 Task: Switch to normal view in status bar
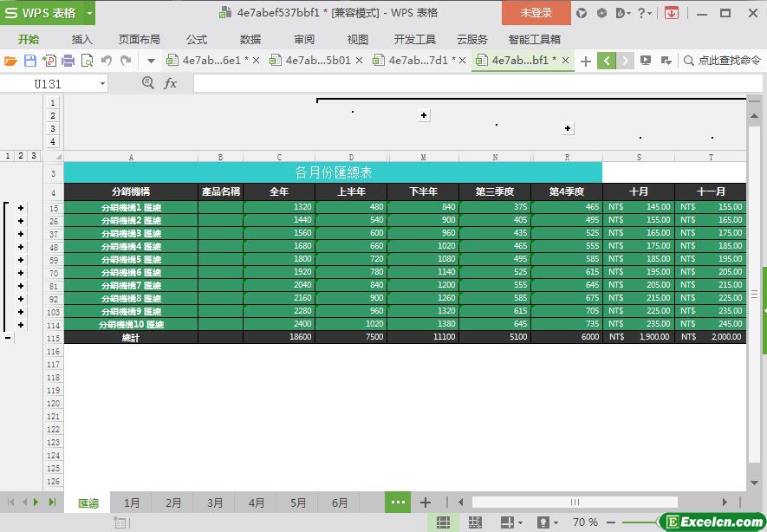click(443, 522)
